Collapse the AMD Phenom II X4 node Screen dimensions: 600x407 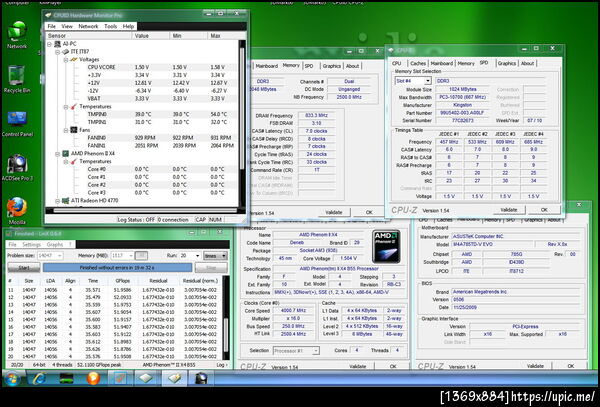click(x=57, y=154)
